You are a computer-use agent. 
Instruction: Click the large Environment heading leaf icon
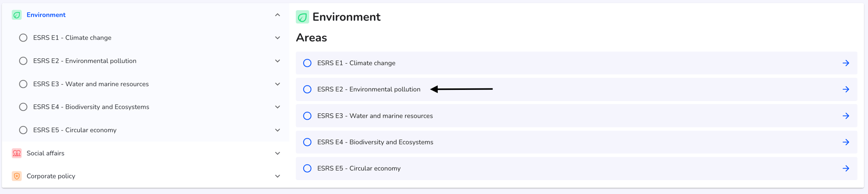point(302,17)
